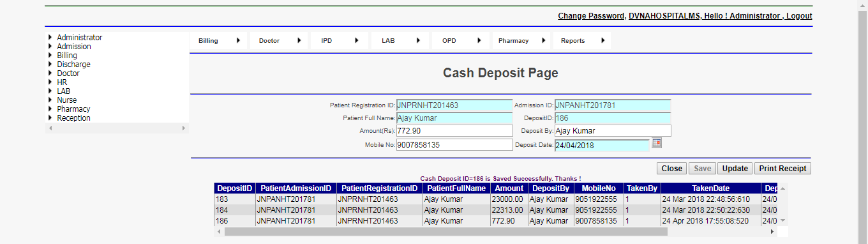Open the Billing top menu
The height and width of the screenshot is (244, 868).
point(219,41)
